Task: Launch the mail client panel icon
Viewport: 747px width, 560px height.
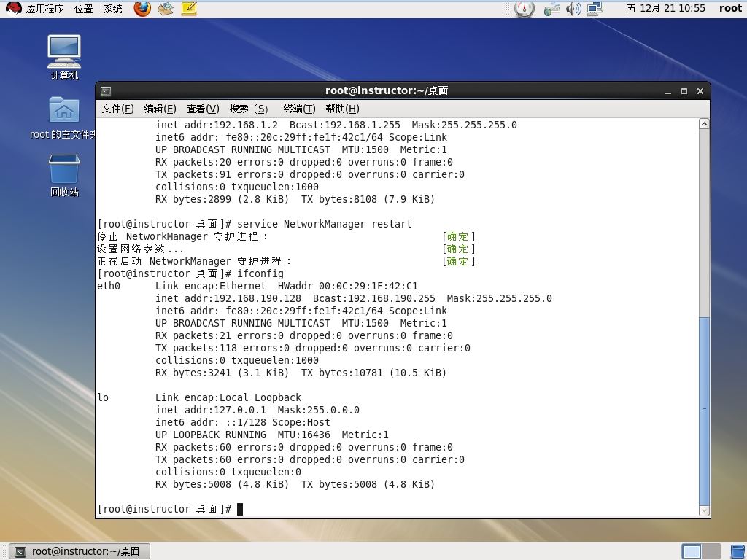Action: click(x=166, y=8)
